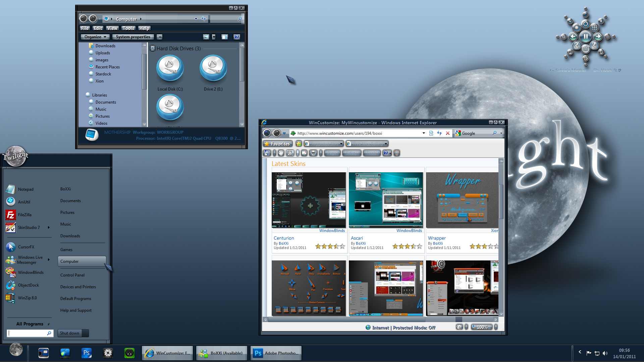The height and width of the screenshot is (362, 644).
Task: Go back in Internet Explorer
Action: click(267, 133)
